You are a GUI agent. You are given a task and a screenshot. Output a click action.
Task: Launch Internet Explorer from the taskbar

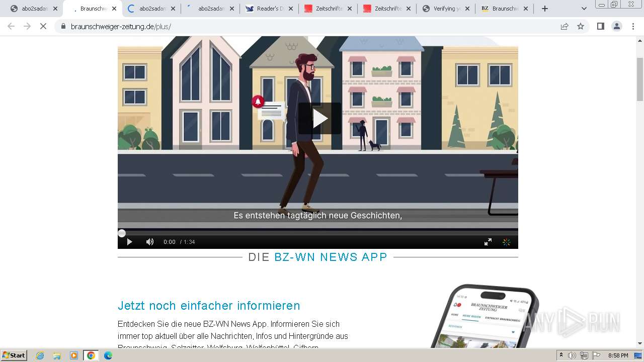point(40,355)
